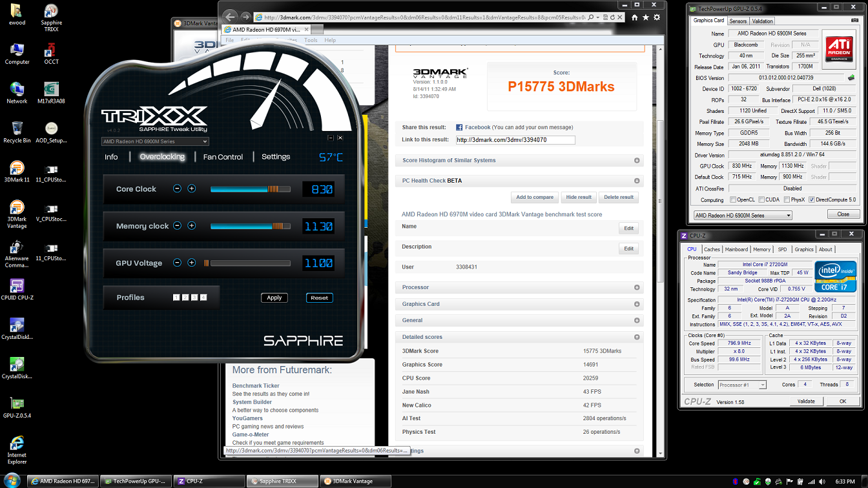Screen dimensions: 868x488
Task: Select the Computer desktop icon
Action: pos(17,54)
